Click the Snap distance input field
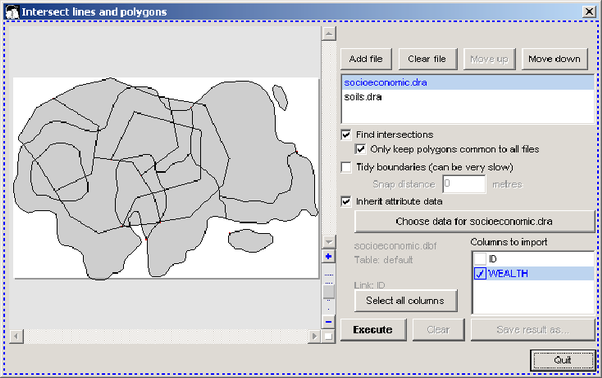Screen dimensions: 602x378 [x=464, y=184]
